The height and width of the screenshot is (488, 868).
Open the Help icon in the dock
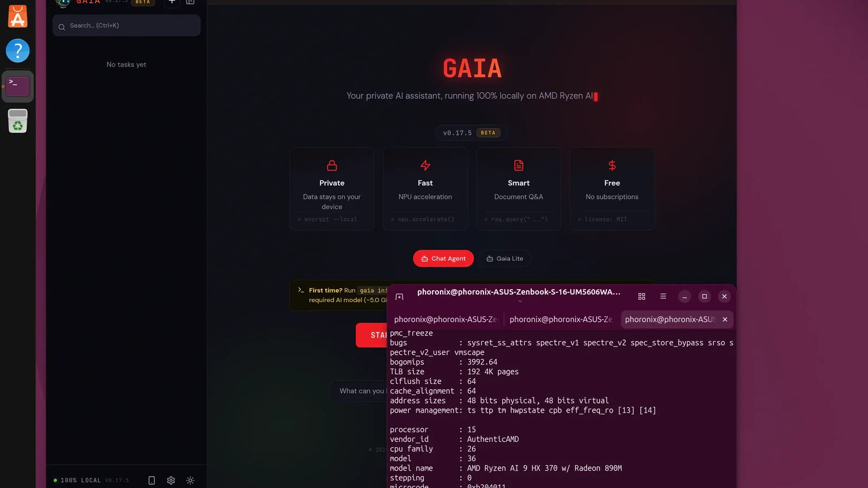coord(18,50)
